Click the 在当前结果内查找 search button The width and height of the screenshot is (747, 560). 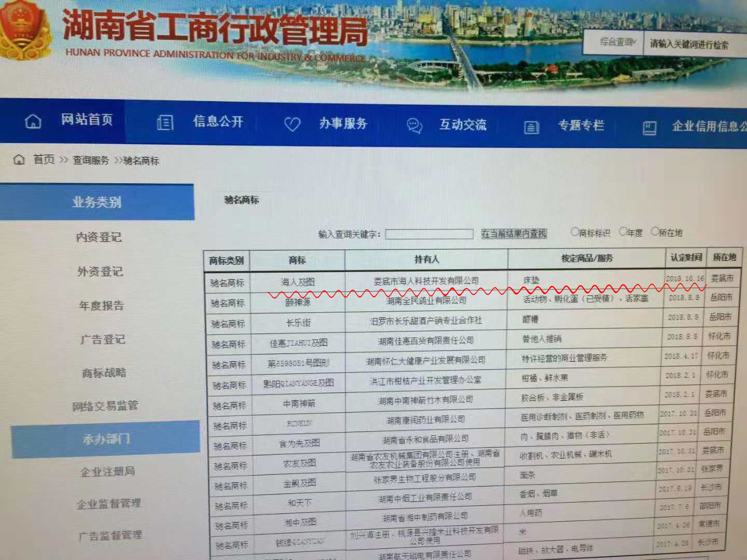[x=514, y=234]
